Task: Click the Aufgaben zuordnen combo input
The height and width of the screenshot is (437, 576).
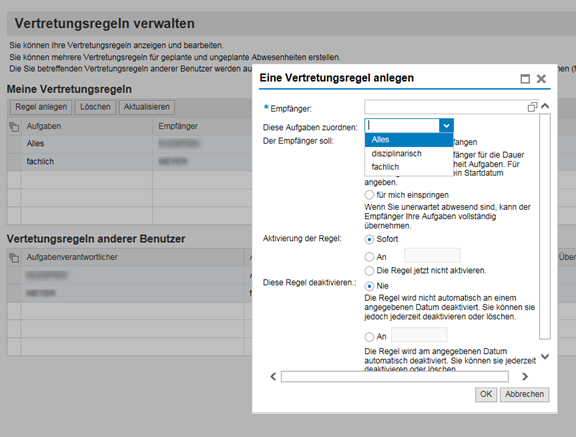Action: point(402,126)
